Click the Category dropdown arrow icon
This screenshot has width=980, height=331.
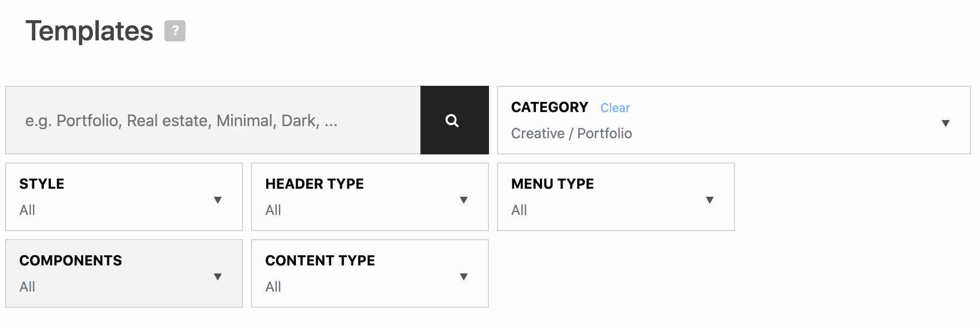pyautogui.click(x=946, y=123)
